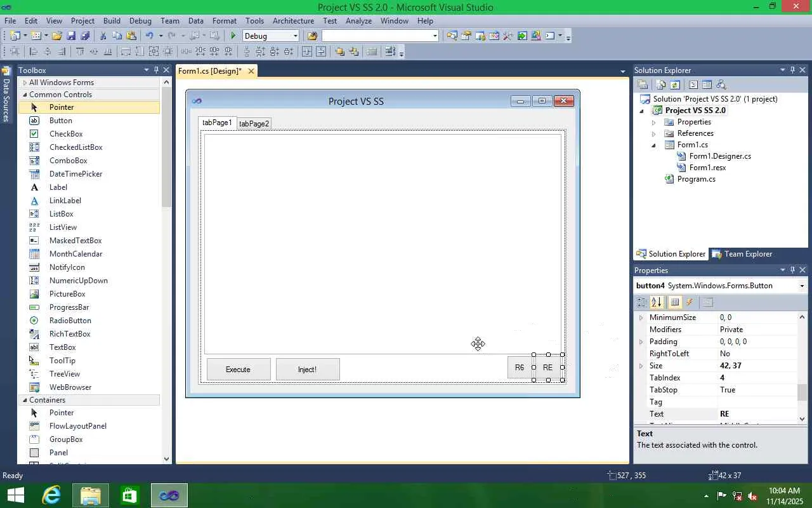Pin the Toolbox panel with auto-hide icon
Screen dimensions: 812x508
pyautogui.click(x=156, y=70)
